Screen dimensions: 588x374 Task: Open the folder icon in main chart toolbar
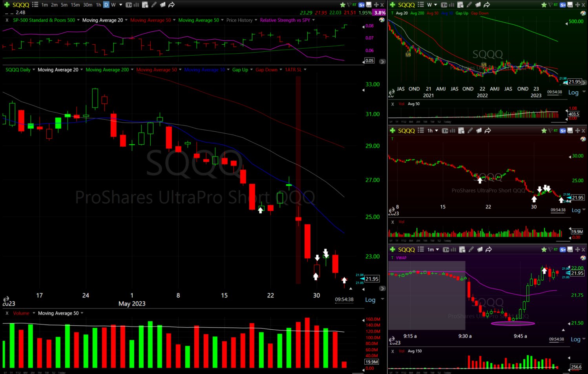tap(163, 5)
